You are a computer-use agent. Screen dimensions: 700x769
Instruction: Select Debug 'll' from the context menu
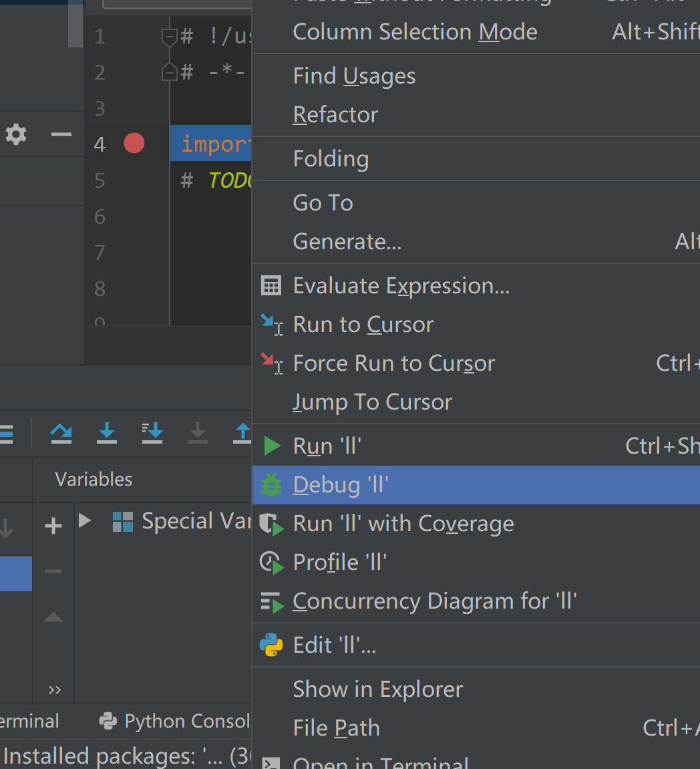[341, 485]
